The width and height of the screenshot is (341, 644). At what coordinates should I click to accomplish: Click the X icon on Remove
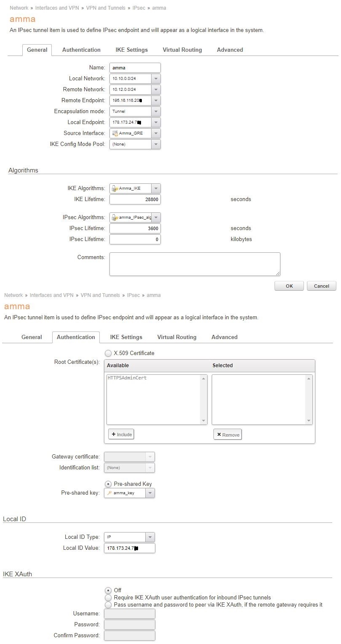pyautogui.click(x=219, y=435)
